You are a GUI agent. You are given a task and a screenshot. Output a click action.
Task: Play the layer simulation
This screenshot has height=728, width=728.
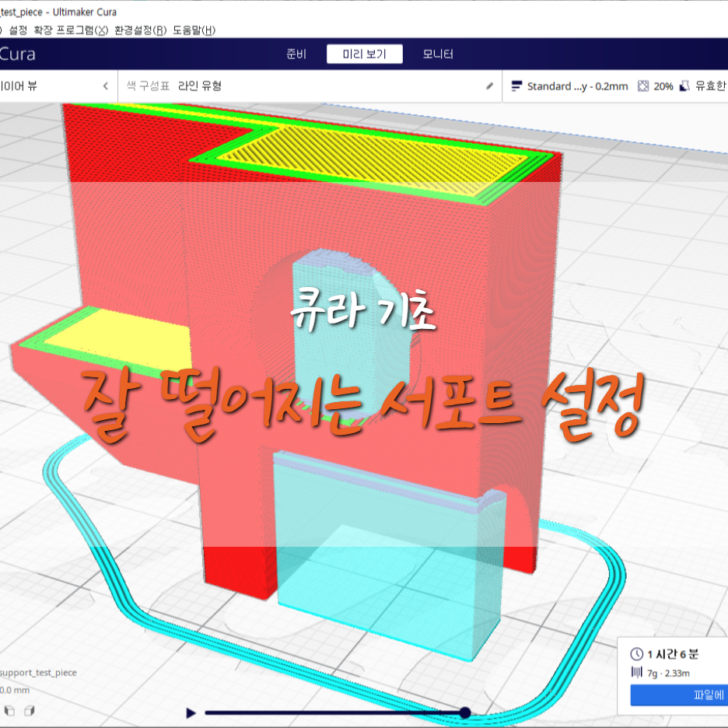click(x=191, y=712)
